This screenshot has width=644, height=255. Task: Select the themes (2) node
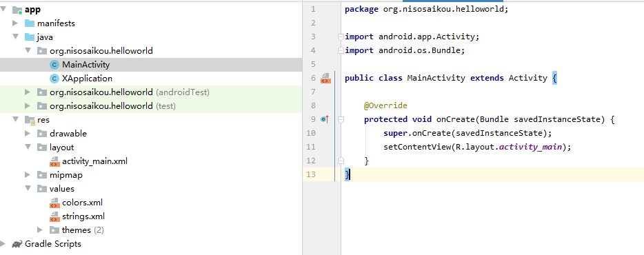click(x=83, y=230)
